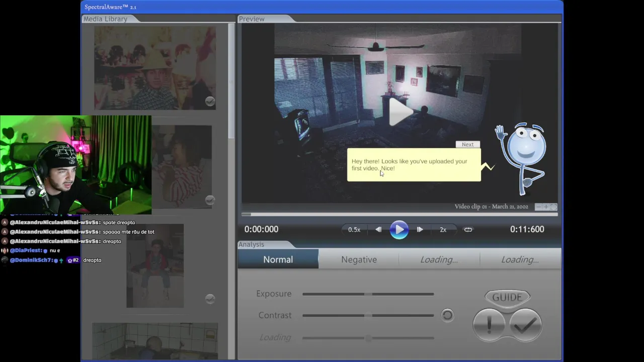644x362 pixels.
Task: Step back one frame
Action: click(x=378, y=229)
